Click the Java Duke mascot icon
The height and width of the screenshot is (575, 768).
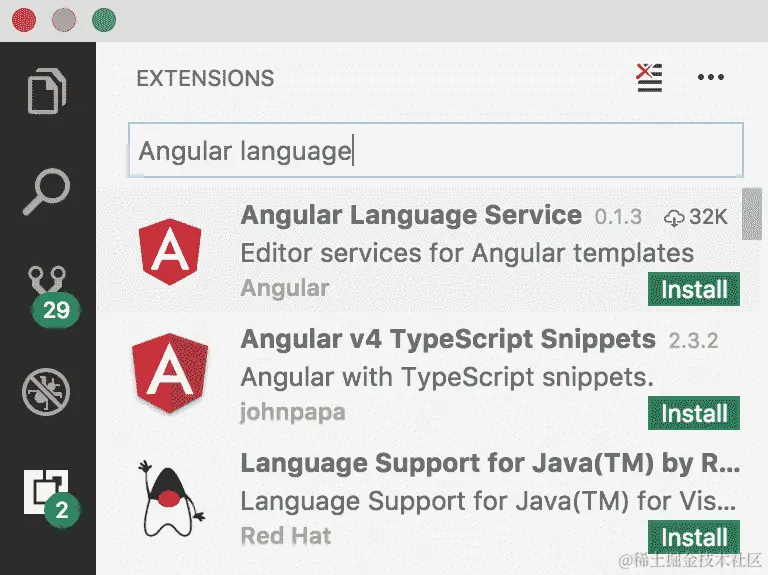click(x=171, y=499)
